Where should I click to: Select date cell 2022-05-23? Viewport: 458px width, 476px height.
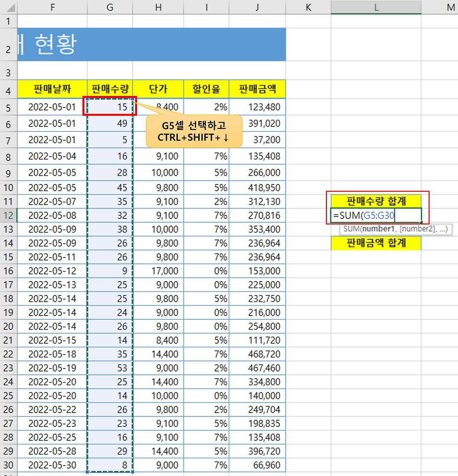[x=52, y=423]
